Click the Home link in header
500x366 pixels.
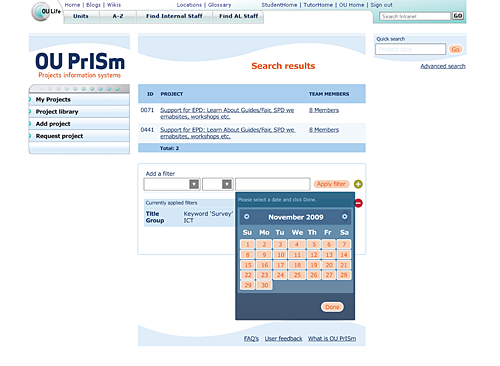point(72,5)
